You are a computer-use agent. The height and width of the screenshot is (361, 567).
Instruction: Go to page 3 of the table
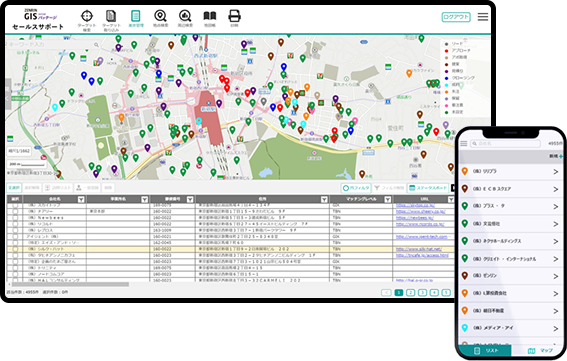pyautogui.click(x=422, y=293)
